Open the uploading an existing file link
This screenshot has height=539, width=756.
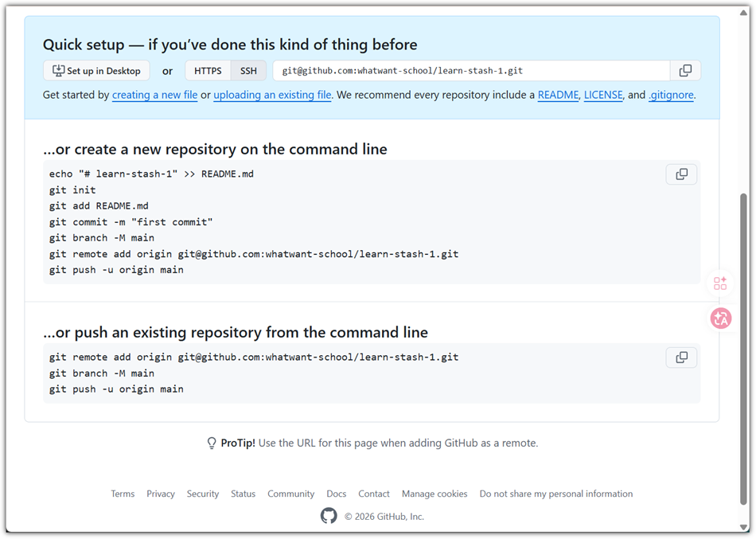click(x=272, y=95)
